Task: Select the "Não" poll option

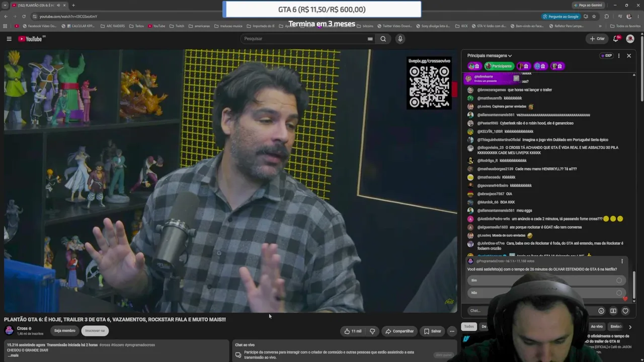Action: (546, 293)
